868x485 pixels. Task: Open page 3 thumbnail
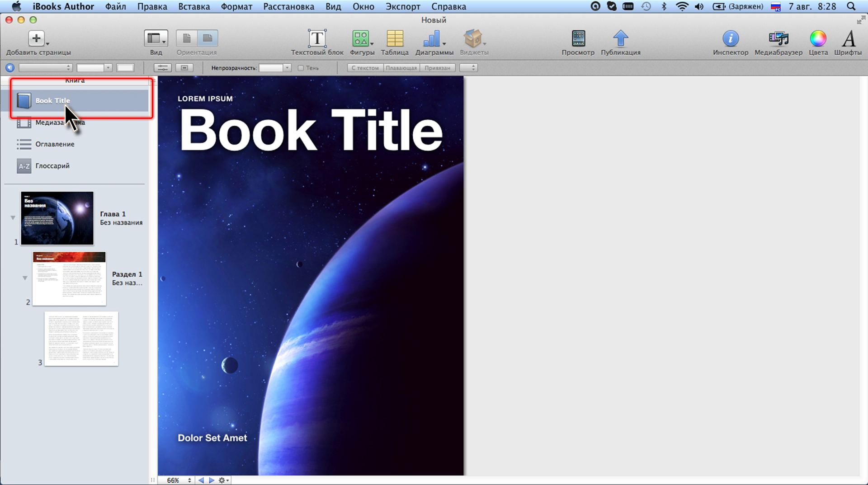(x=81, y=339)
